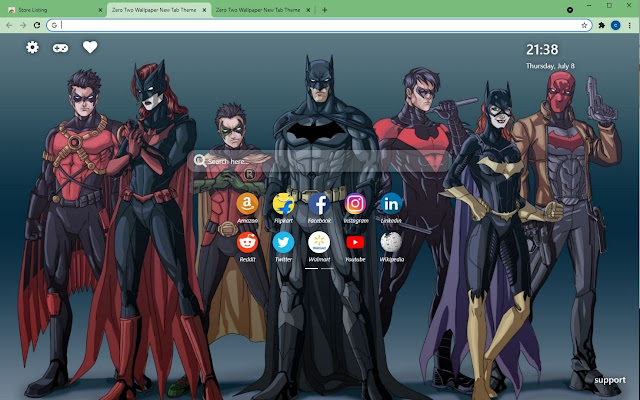Open the Instagram shortcut
The height and width of the screenshot is (400, 640).
[x=355, y=204]
